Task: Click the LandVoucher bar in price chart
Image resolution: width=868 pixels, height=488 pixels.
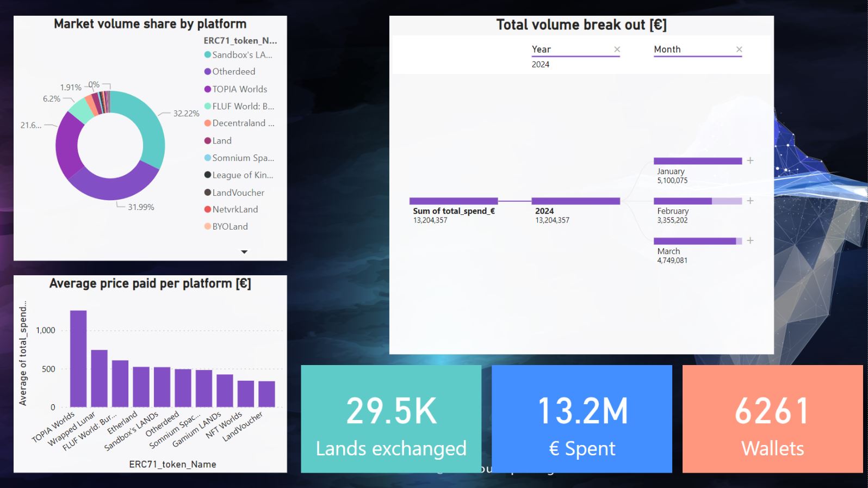Action: (x=266, y=394)
